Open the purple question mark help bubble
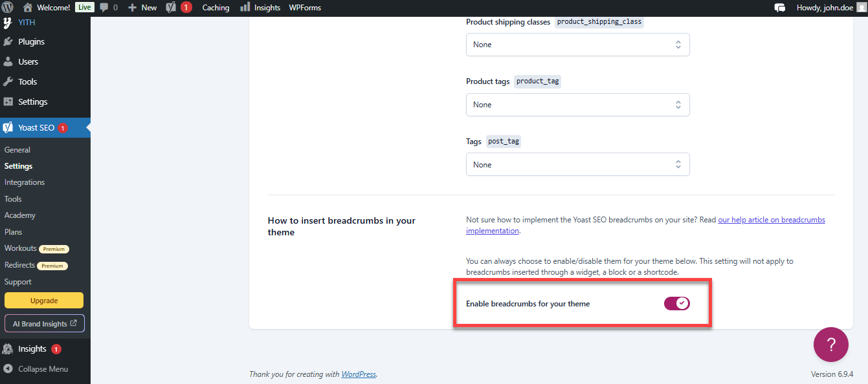Viewport: 868px width, 384px height. [x=830, y=344]
